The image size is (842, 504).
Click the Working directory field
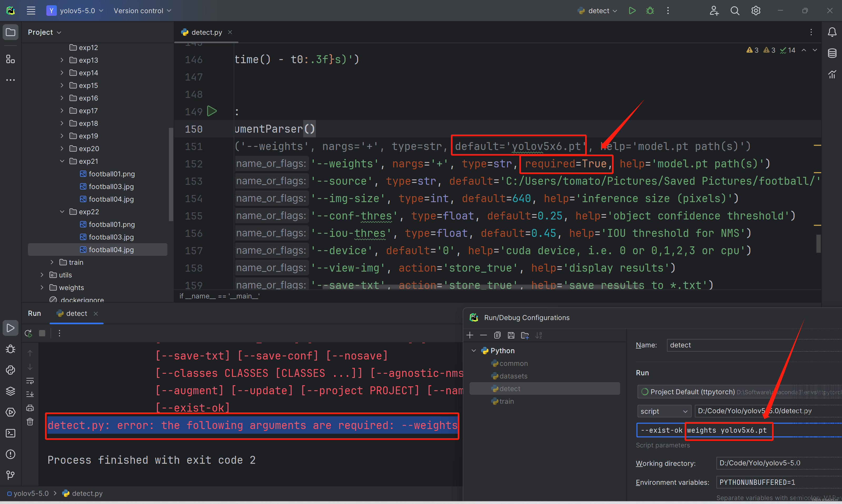point(779,463)
